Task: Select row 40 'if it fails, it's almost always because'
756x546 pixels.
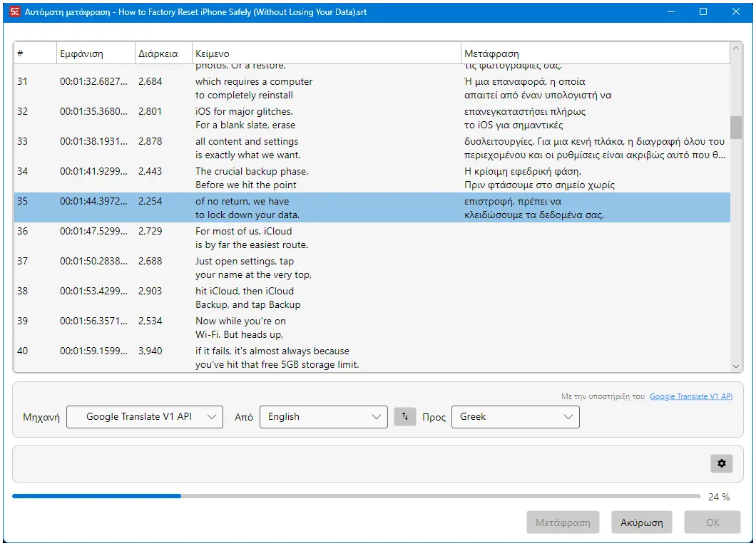Action: [272, 351]
